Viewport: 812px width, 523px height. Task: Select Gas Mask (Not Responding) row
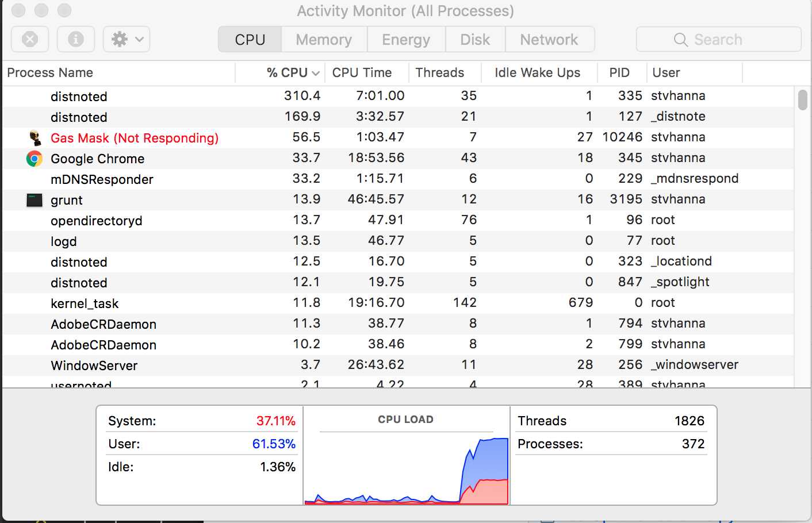[x=398, y=137]
